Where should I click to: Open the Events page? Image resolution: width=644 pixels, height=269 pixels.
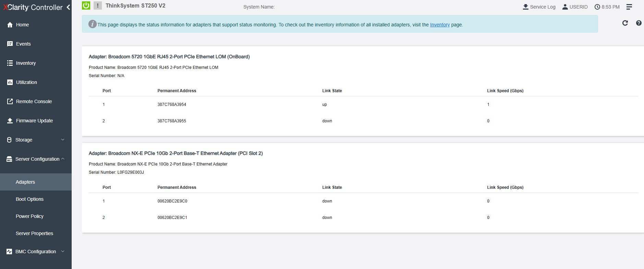point(23,44)
